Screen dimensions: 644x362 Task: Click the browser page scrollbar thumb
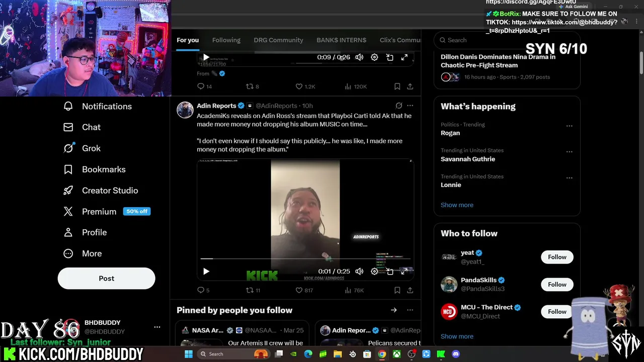(641, 63)
